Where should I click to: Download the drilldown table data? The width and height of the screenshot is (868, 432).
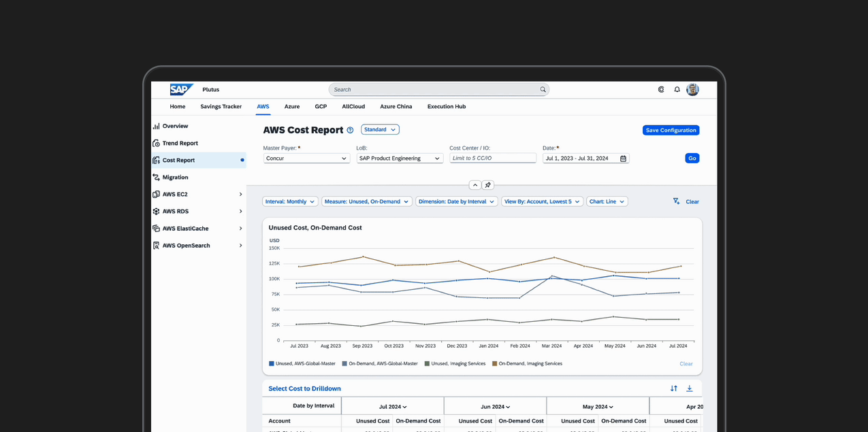click(x=689, y=388)
